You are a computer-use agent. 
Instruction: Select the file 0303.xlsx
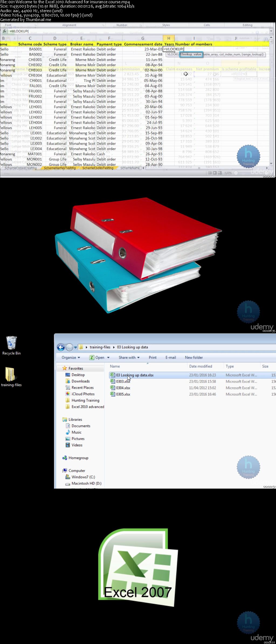(123, 381)
